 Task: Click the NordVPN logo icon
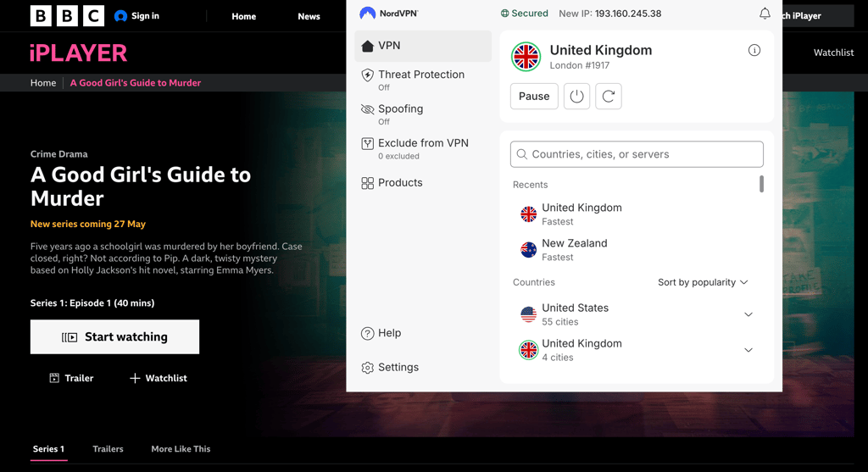pos(368,14)
